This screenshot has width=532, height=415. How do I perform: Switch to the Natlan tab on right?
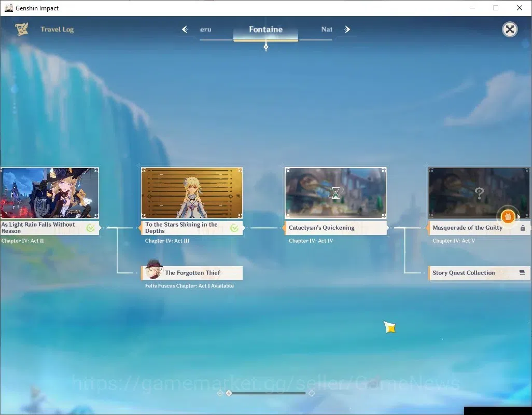point(326,29)
